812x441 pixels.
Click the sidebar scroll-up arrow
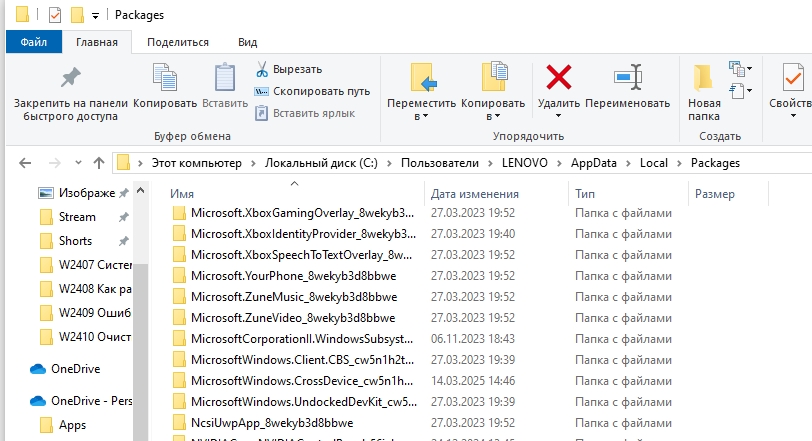(x=140, y=190)
